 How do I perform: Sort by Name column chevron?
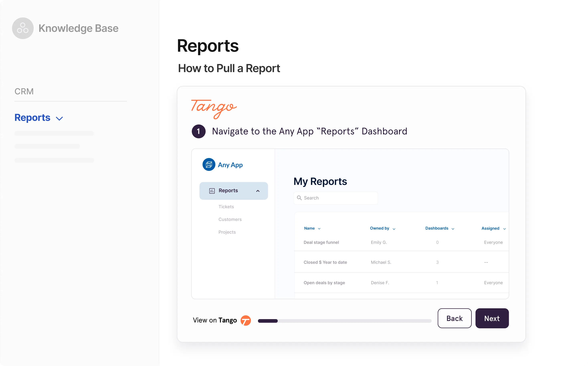tap(319, 229)
